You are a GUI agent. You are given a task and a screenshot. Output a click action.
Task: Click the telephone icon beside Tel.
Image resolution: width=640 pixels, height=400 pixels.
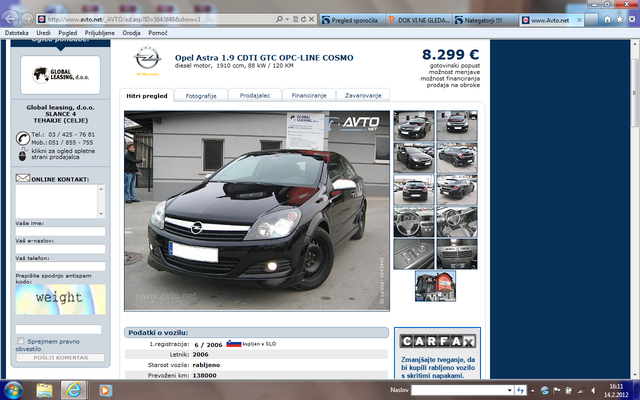pos(22,138)
